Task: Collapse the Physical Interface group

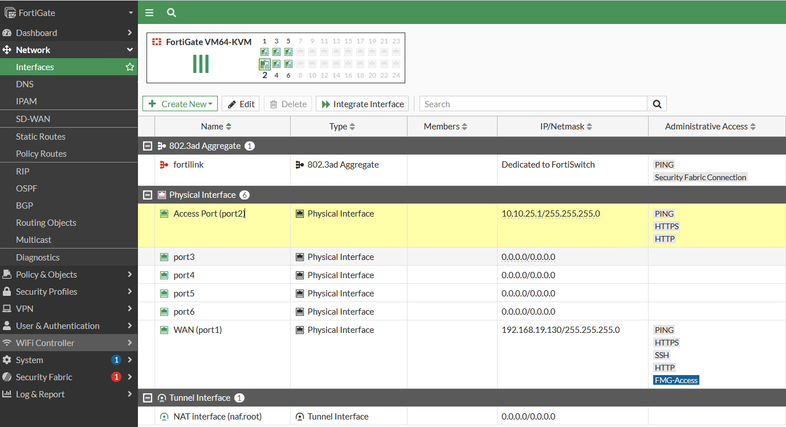Action: pyautogui.click(x=147, y=195)
